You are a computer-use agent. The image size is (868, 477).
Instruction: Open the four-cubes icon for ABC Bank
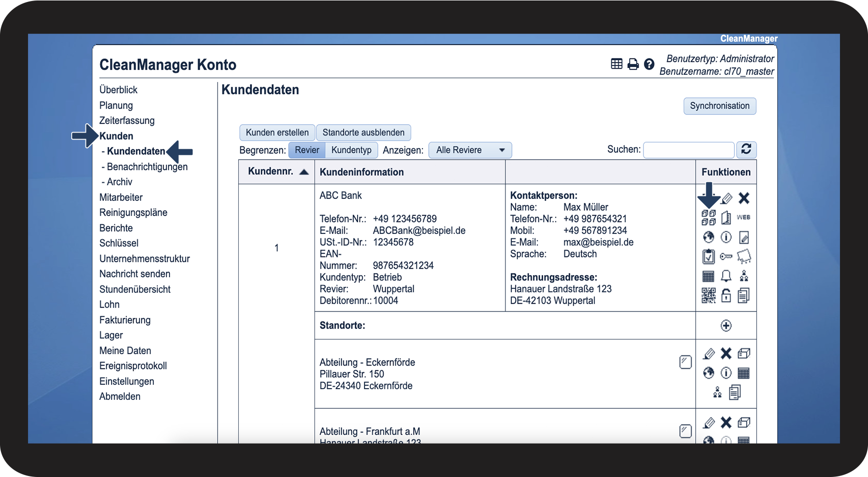pos(708,217)
